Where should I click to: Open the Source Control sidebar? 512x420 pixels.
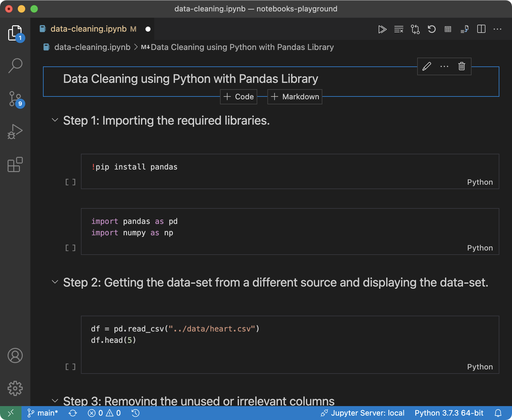pos(15,99)
